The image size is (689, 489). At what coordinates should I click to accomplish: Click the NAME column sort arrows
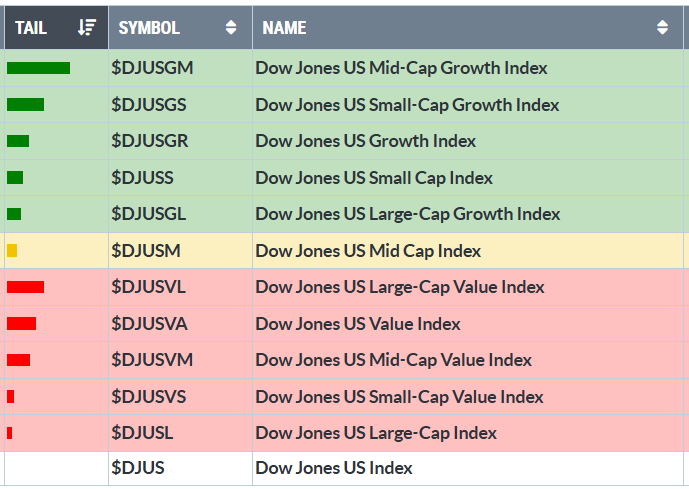(662, 28)
